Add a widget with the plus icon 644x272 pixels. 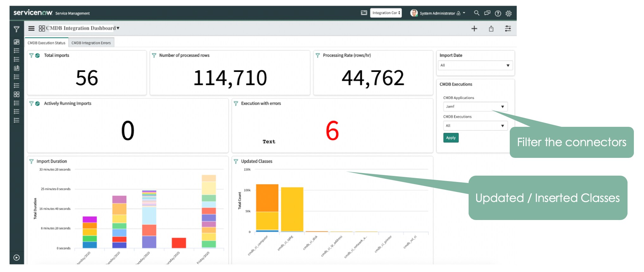pos(474,29)
